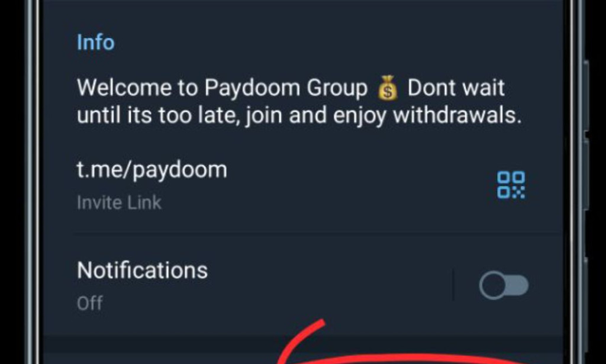Open the t.me/paydoom invite link
This screenshot has width=606, height=364.
click(x=151, y=169)
